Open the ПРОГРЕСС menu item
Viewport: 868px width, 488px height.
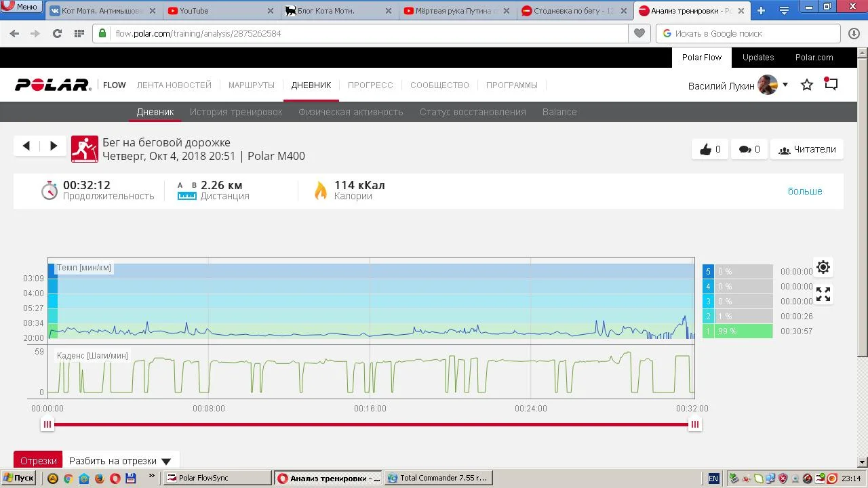point(370,85)
